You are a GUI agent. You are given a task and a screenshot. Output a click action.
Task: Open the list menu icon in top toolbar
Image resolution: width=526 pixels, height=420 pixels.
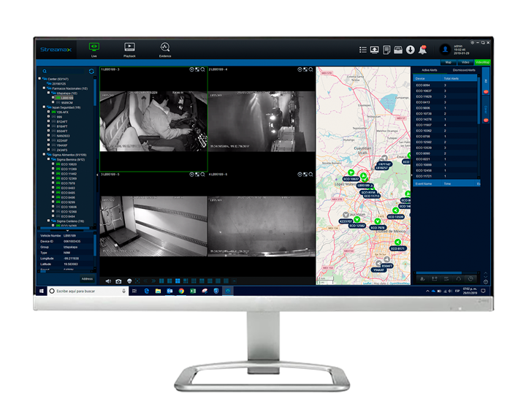point(362,50)
